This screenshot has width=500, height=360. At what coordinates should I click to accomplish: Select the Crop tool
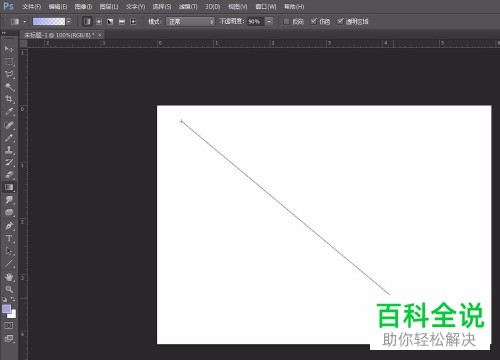[9, 99]
